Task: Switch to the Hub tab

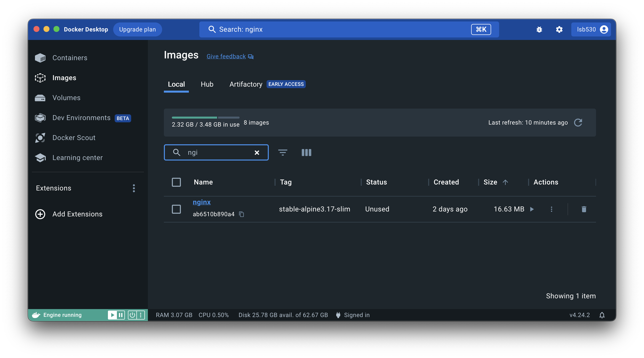Action: [207, 84]
